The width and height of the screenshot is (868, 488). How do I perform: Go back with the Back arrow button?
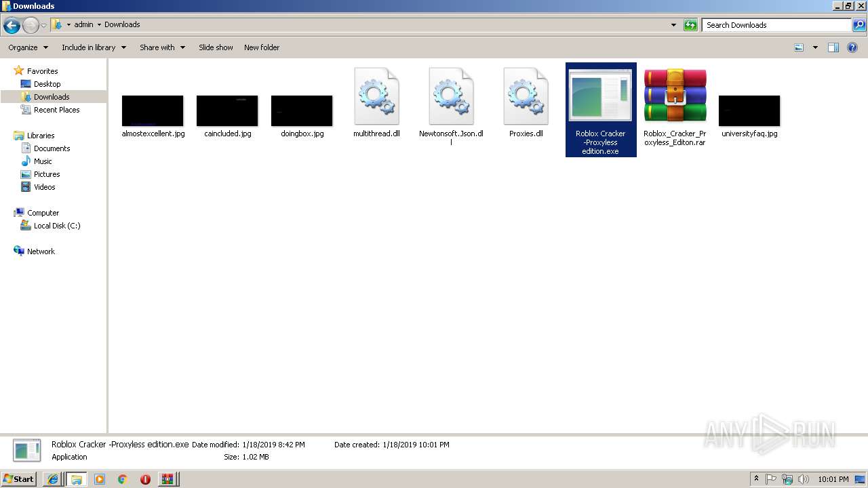[x=12, y=26]
